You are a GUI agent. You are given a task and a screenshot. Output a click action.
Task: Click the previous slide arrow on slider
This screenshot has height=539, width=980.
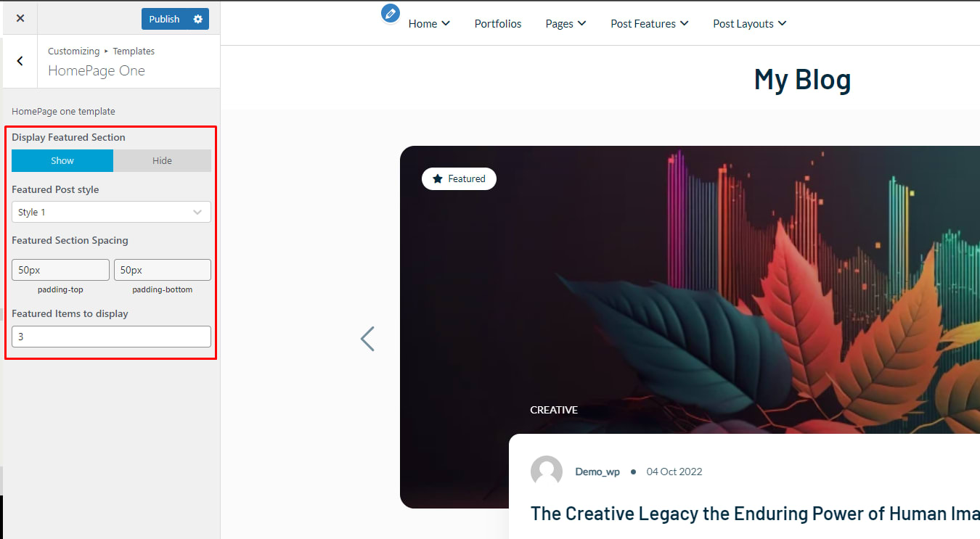click(x=368, y=339)
